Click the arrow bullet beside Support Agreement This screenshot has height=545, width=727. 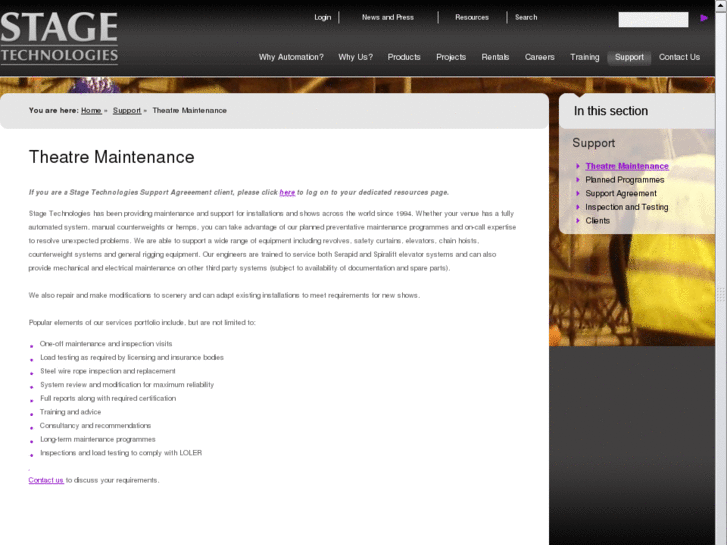(x=578, y=193)
